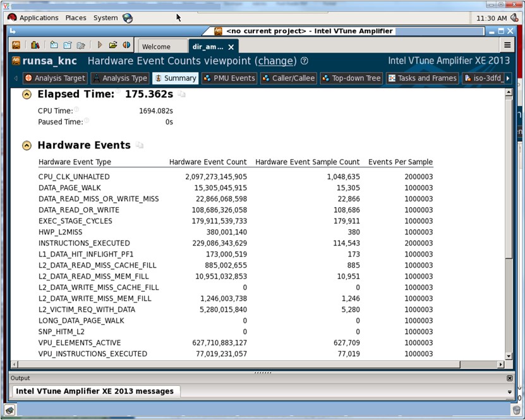
Task: Select the Summary tab
Action: coord(176,78)
